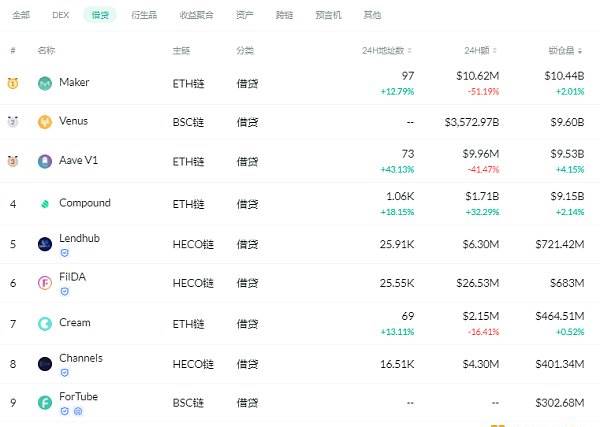Click the first-place medal icon beside Maker

click(x=13, y=83)
